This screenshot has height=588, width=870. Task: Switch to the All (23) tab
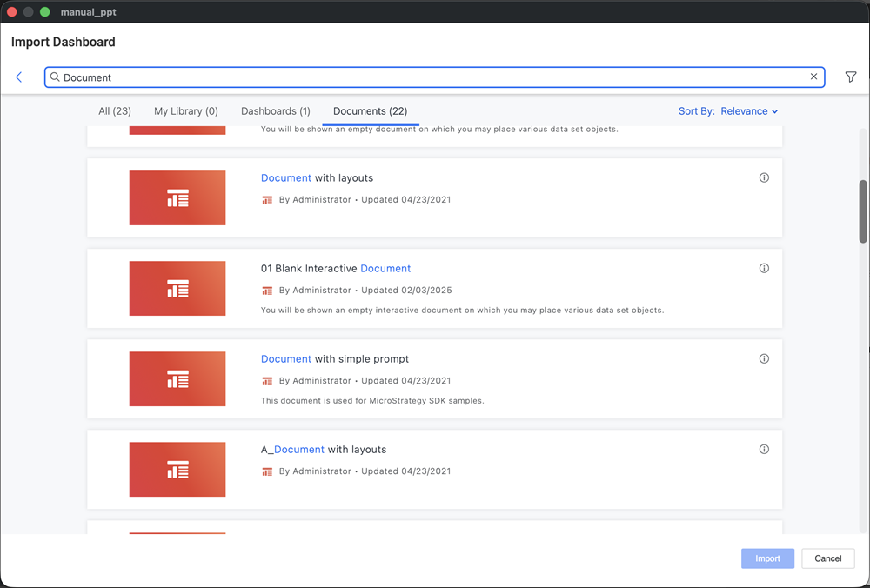click(x=115, y=111)
